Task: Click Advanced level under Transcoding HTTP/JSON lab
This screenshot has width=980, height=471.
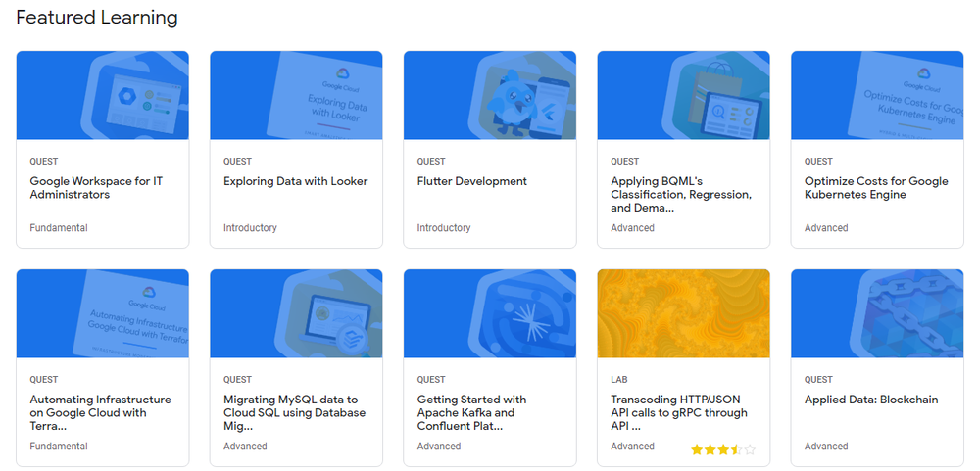Action: [632, 447]
